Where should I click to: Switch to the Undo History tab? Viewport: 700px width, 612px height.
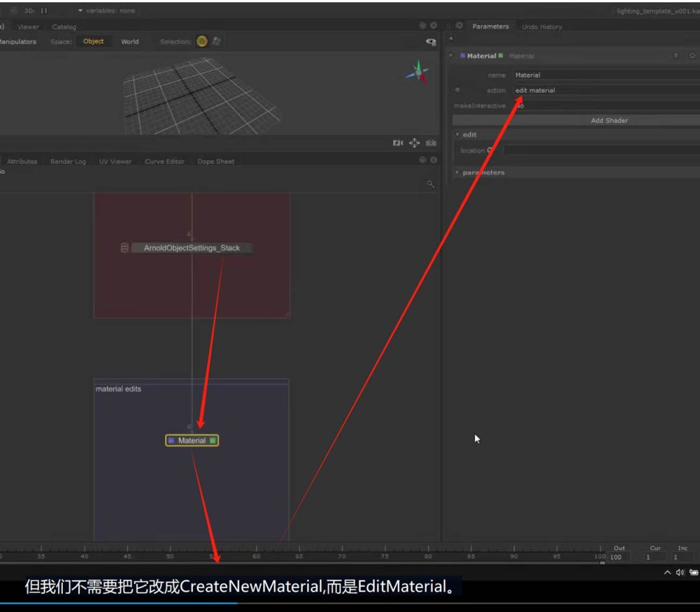click(x=541, y=27)
